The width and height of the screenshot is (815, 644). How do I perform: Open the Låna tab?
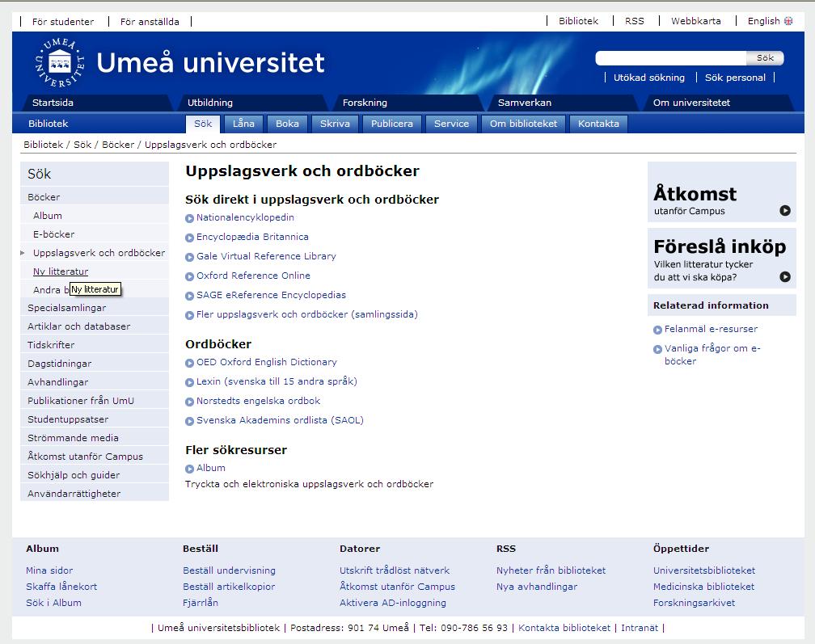click(x=243, y=124)
